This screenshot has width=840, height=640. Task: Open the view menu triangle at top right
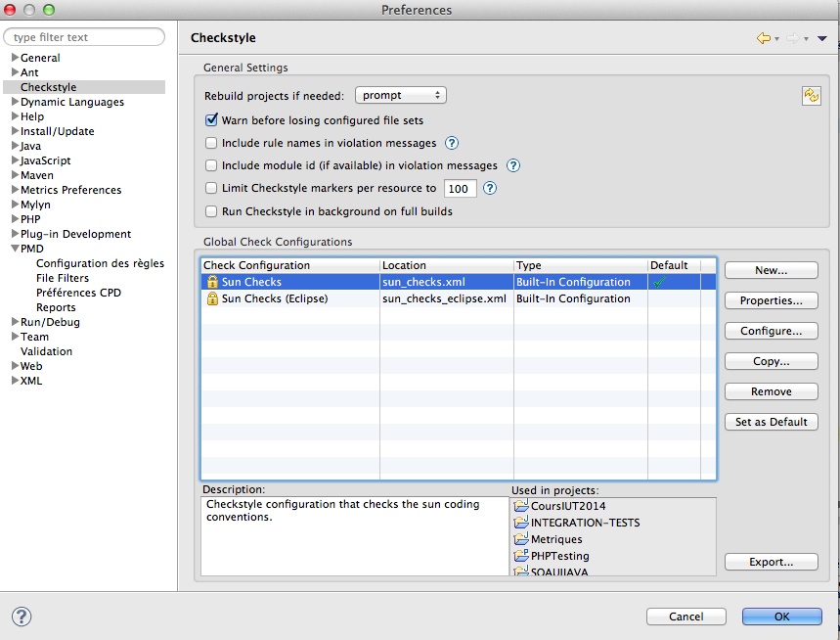[819, 36]
